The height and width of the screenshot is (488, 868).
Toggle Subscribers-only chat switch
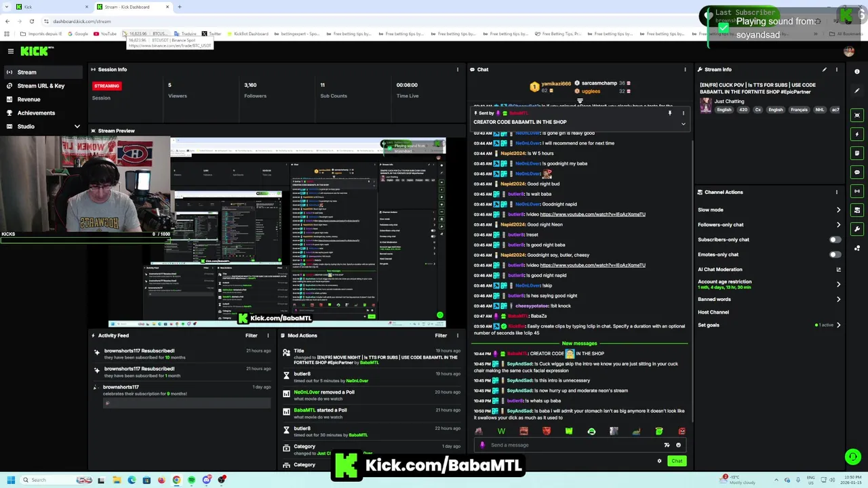coord(835,239)
